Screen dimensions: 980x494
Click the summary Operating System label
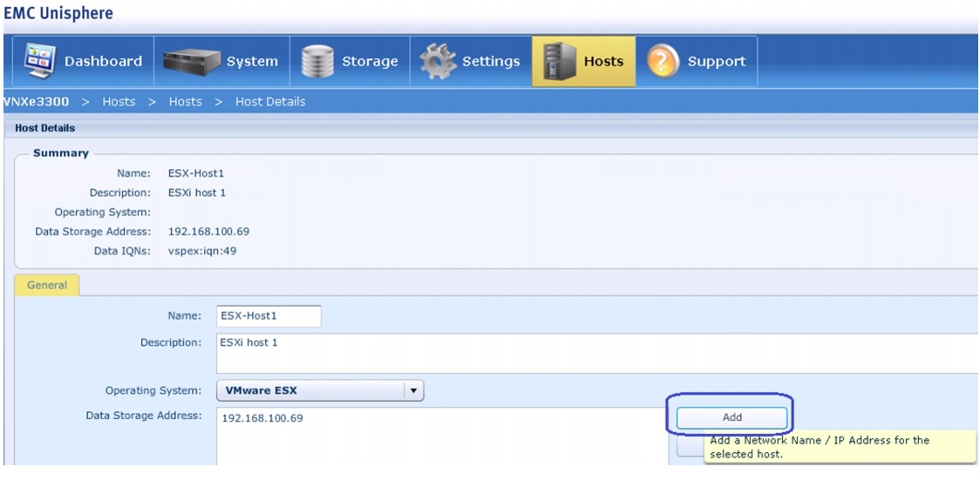coord(103,212)
